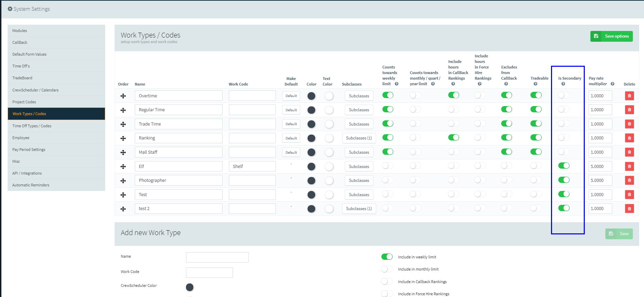
Task: Open Subclasses for the Overtime row
Action: [359, 96]
